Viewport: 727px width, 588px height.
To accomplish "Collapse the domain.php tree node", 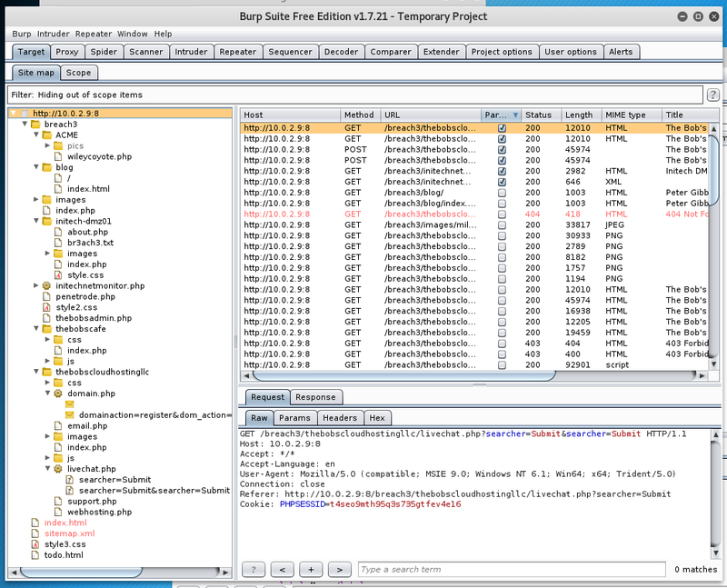I will coord(46,394).
